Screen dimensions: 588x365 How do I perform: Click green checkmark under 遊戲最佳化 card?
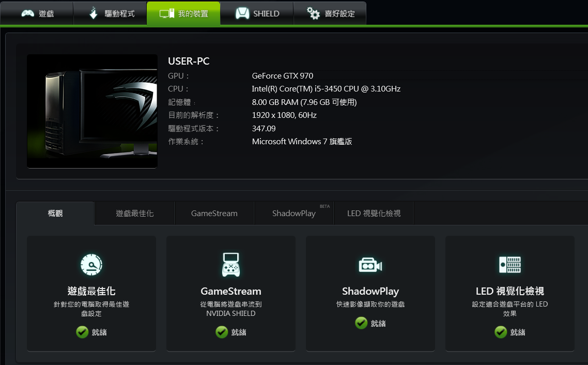82,332
